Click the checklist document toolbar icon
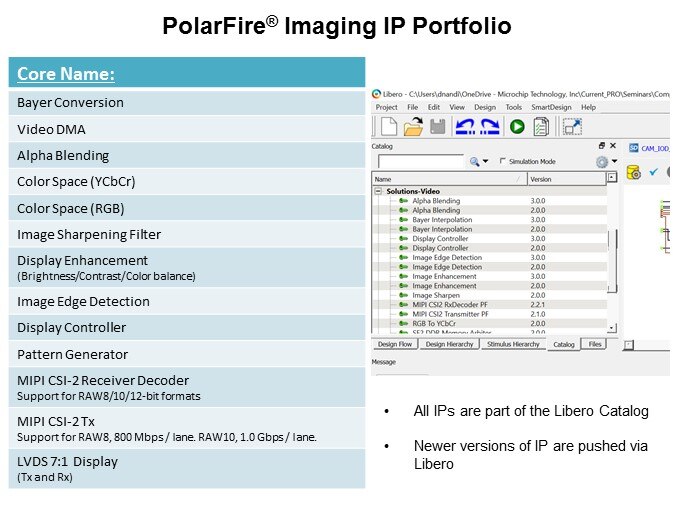The width and height of the screenshot is (675, 506). pyautogui.click(x=541, y=127)
